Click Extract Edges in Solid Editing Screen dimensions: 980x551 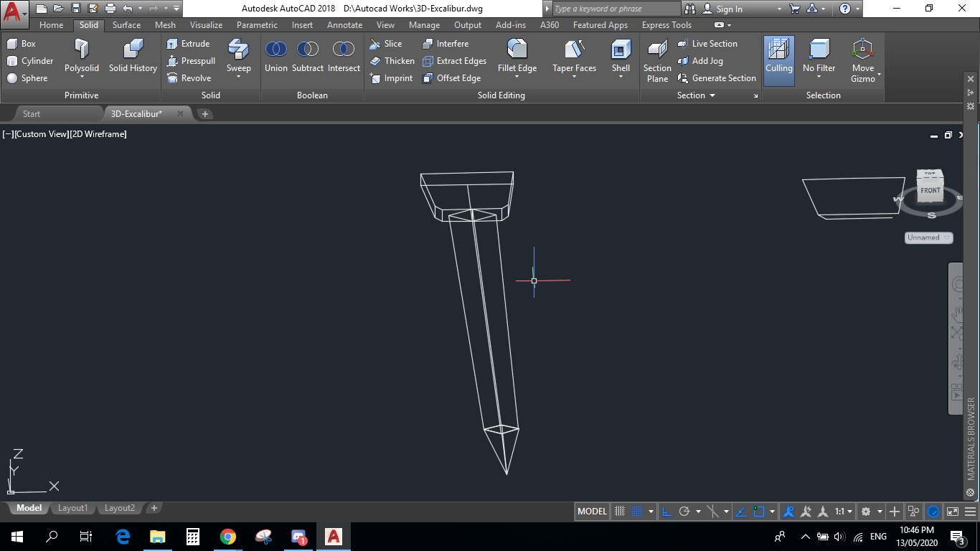tap(454, 61)
